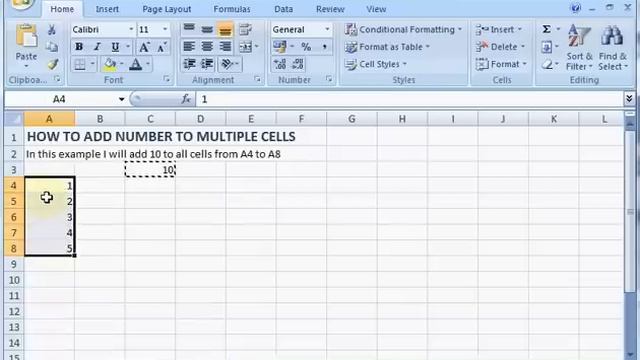Click the Insert cells button
Screen dimensions: 640x360
click(499, 29)
